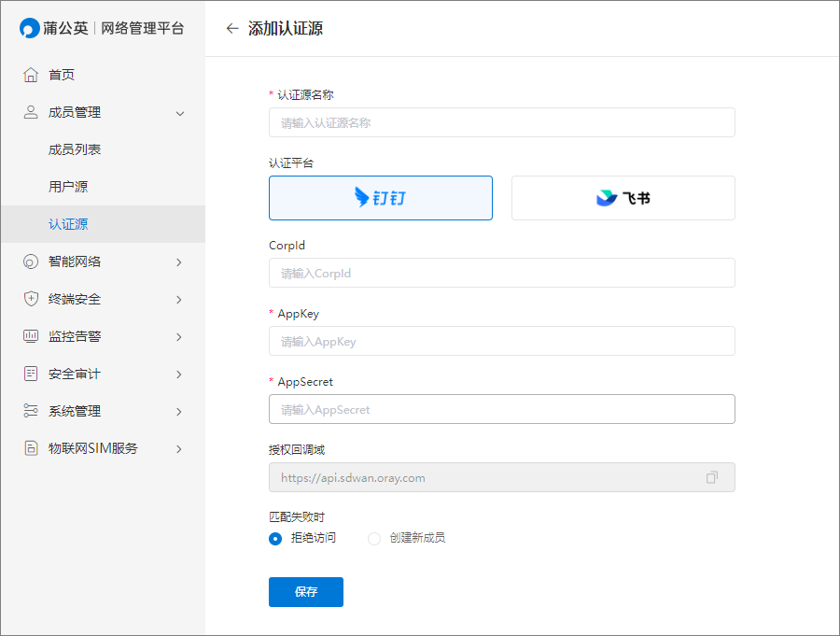This screenshot has height=636, width=840.
Task: Click the back arrow beside 添加认证源
Action: click(232, 28)
